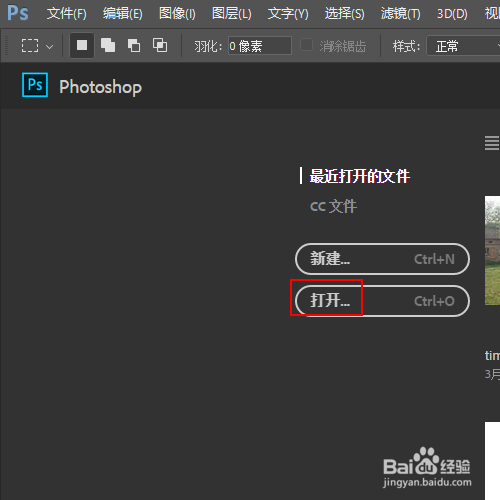
Task: Choose the Add to Selection mode icon
Action: pyautogui.click(x=108, y=45)
